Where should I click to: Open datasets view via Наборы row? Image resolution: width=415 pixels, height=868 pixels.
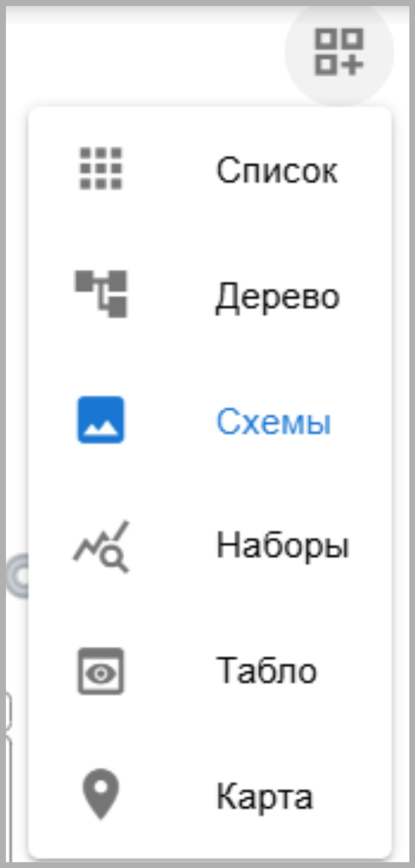click(x=210, y=546)
